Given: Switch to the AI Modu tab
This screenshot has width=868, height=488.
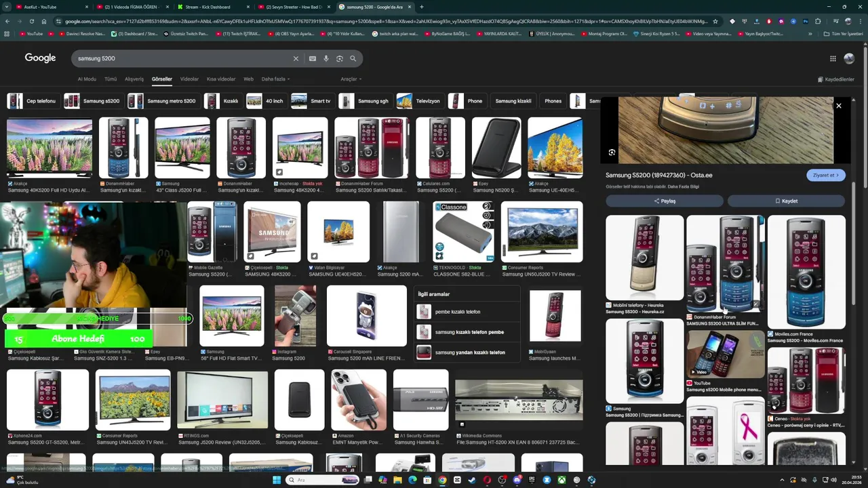Looking at the screenshot, I should (x=87, y=79).
